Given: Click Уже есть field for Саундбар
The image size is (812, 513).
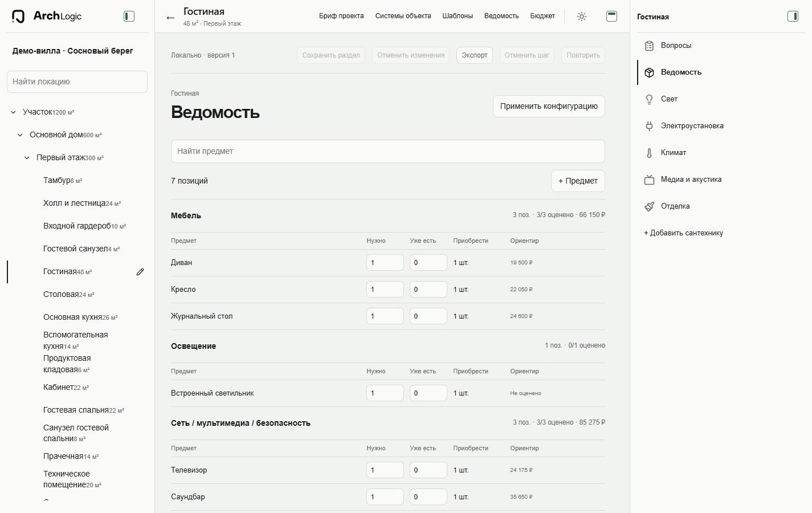Looking at the screenshot, I should tap(429, 497).
